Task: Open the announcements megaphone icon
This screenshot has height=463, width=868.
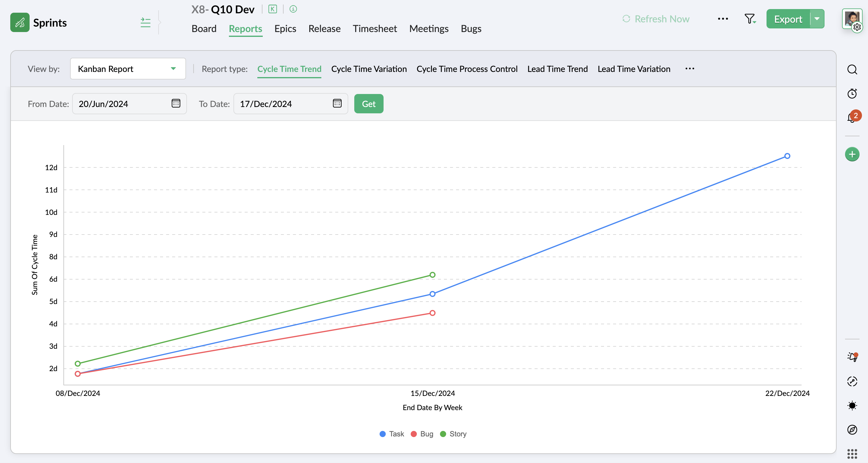Action: click(x=852, y=357)
